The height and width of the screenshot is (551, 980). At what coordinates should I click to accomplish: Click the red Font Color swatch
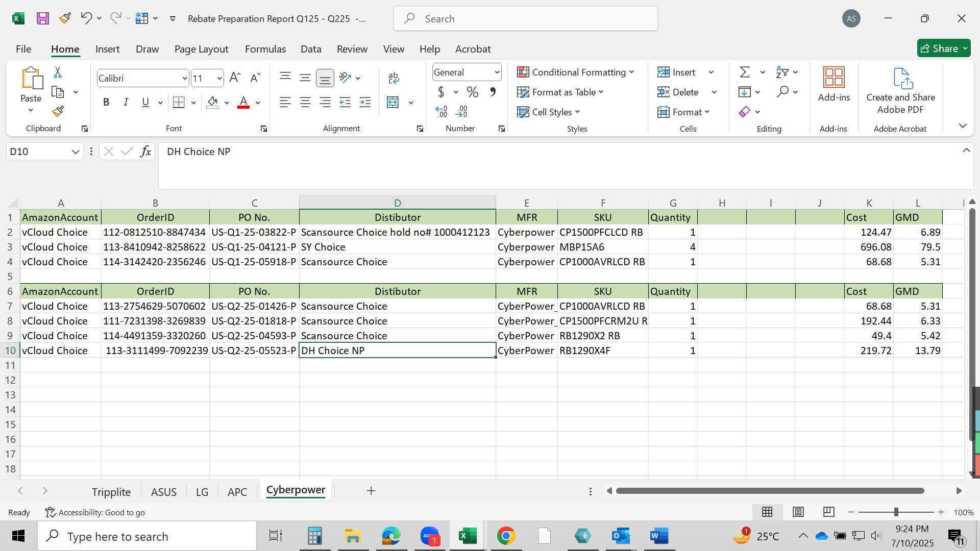[243, 103]
